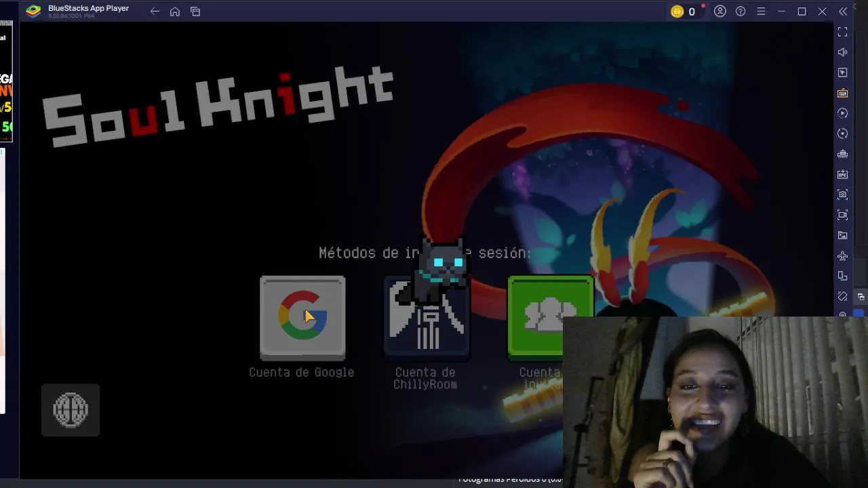Click the volume speaker icon in sidebar

tap(843, 52)
